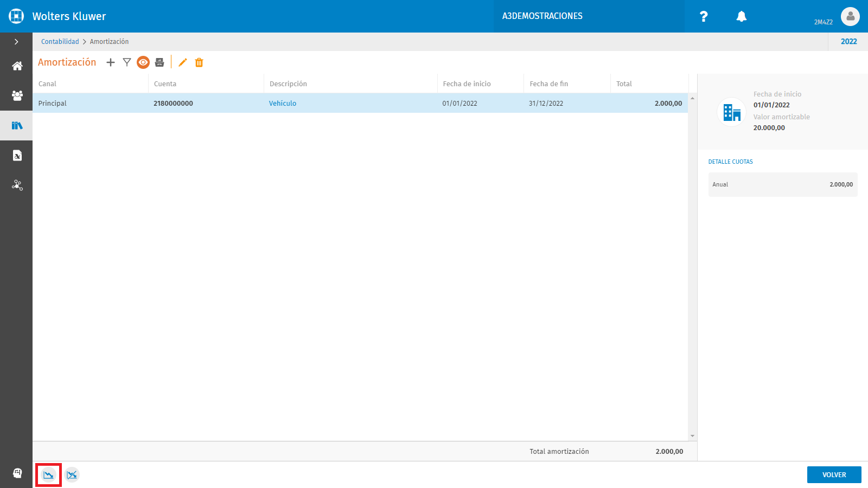Open the notifications bell
The image size is (868, 488).
(742, 16)
